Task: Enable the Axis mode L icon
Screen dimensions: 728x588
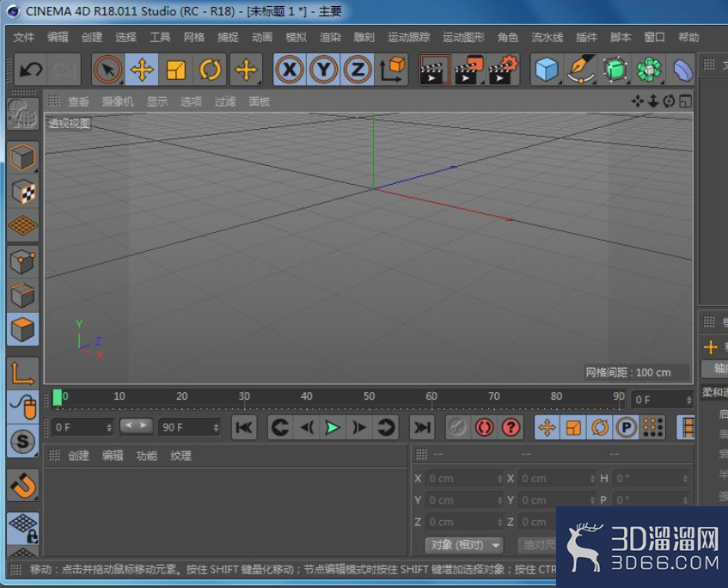Action: tap(22, 373)
